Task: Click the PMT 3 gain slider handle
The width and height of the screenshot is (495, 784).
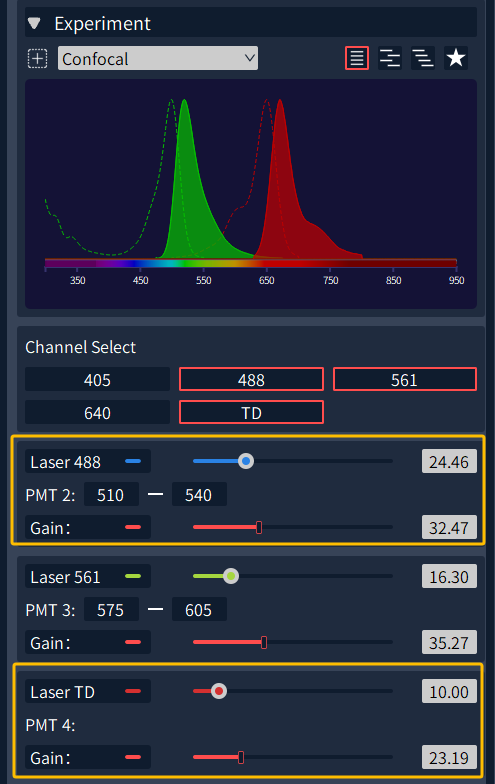Action: tap(264, 642)
